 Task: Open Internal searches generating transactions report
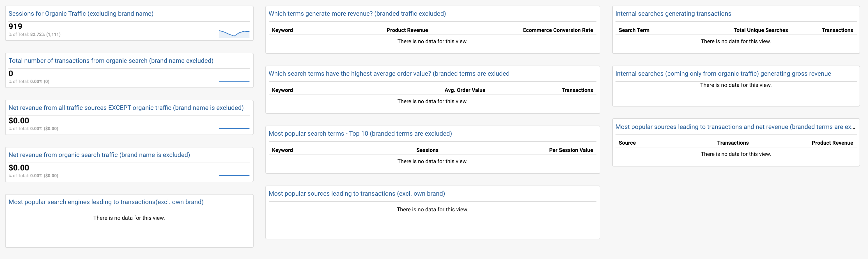[673, 13]
